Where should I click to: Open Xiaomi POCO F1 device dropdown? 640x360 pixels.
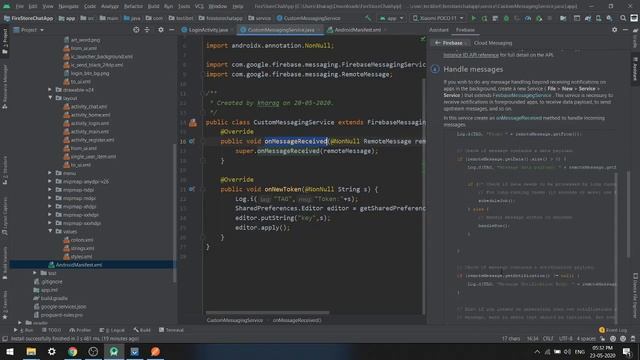tap(438, 18)
